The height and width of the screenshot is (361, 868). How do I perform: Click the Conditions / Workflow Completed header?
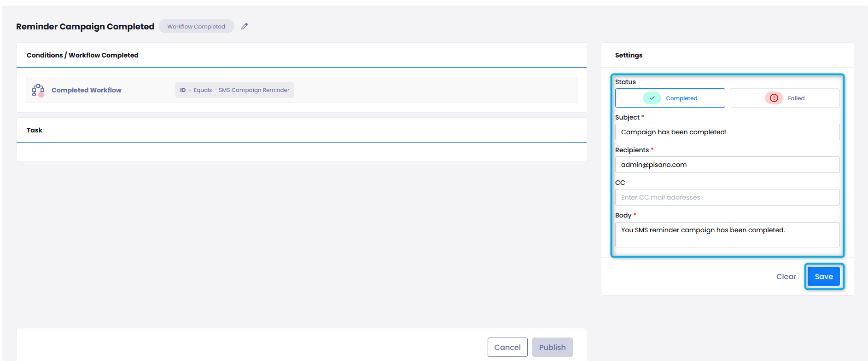82,55
